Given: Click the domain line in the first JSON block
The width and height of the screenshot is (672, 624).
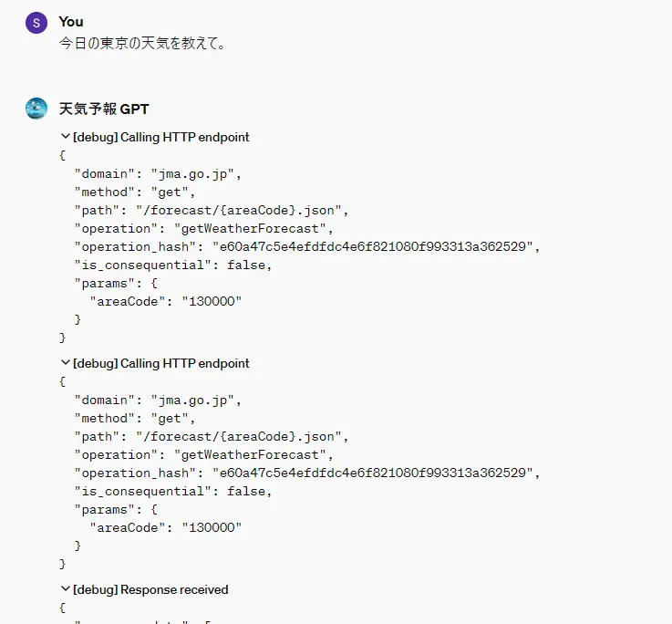Looking at the screenshot, I should coord(161,173).
